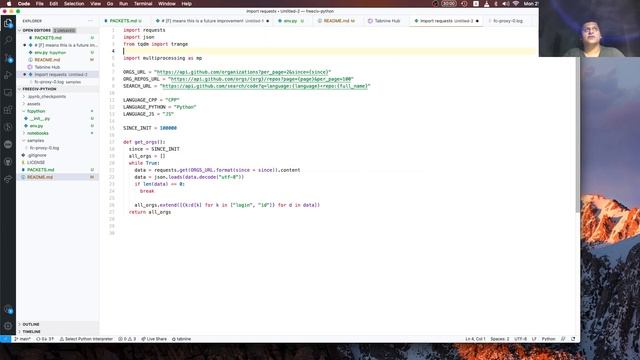Click the Apple menu icon
Screen dimensions: 640x360
[x=9, y=4]
